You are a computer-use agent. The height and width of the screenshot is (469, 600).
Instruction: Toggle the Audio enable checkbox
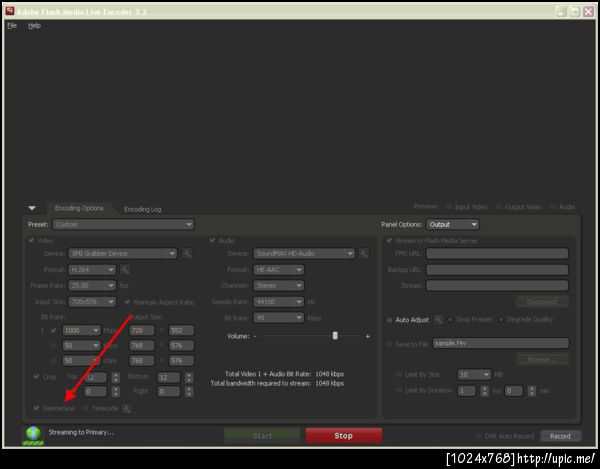[x=212, y=241]
